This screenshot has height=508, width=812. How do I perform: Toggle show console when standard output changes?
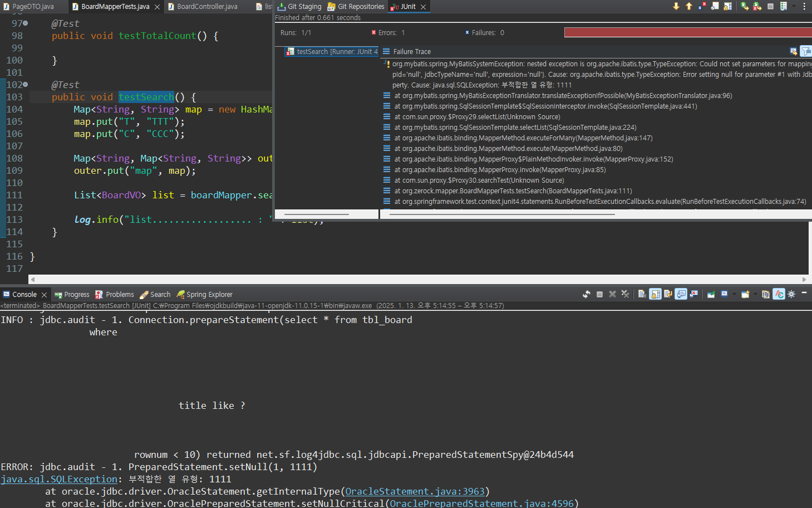pos(681,294)
